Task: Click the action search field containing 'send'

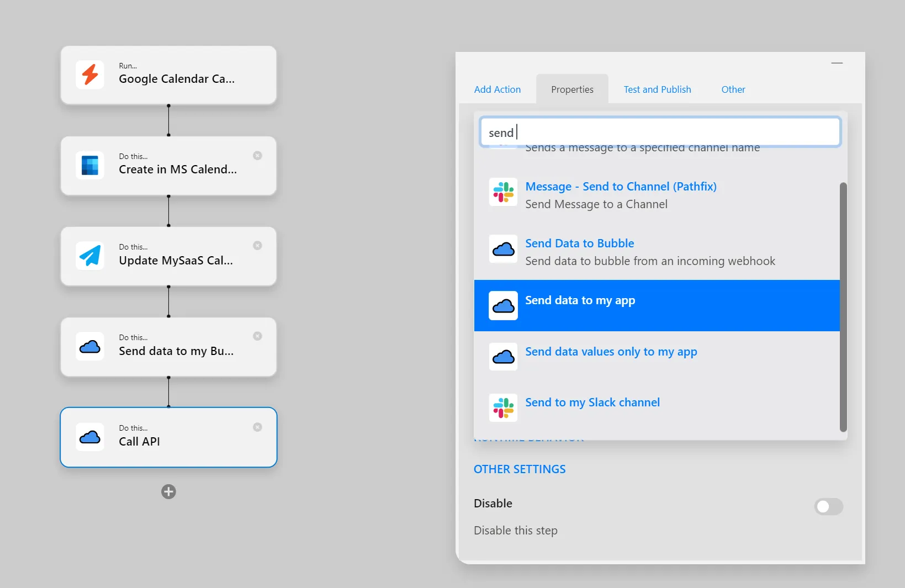Action: click(x=660, y=132)
